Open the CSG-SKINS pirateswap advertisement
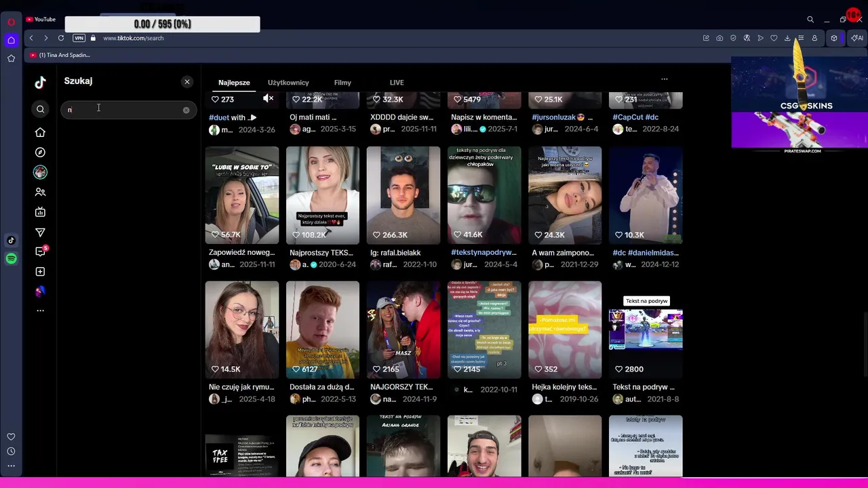 (x=800, y=106)
